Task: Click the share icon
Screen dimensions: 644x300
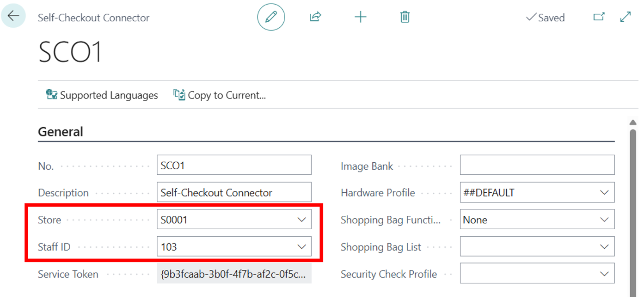Action: 315,18
